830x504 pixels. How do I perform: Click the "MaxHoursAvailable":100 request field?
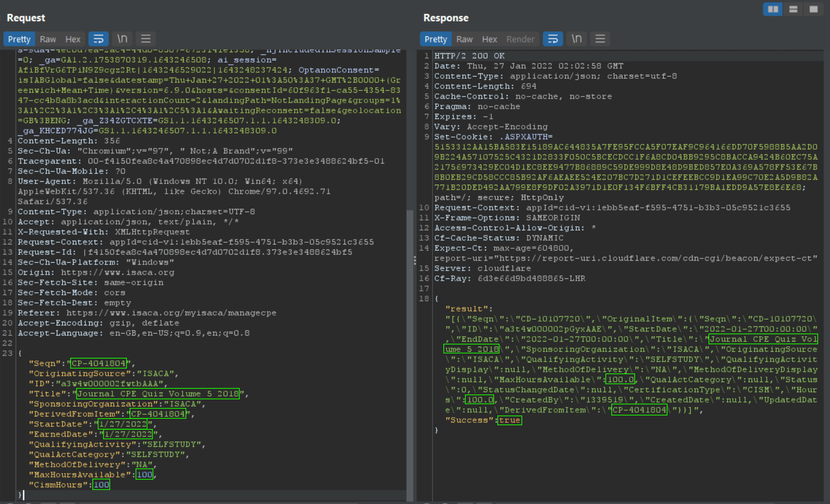(93, 475)
